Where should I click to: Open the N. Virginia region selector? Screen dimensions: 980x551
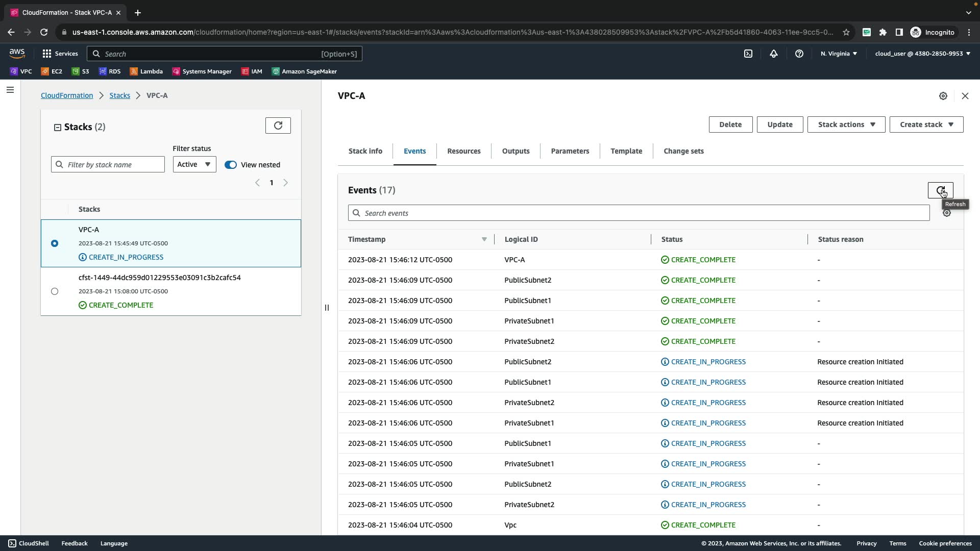tap(838, 54)
